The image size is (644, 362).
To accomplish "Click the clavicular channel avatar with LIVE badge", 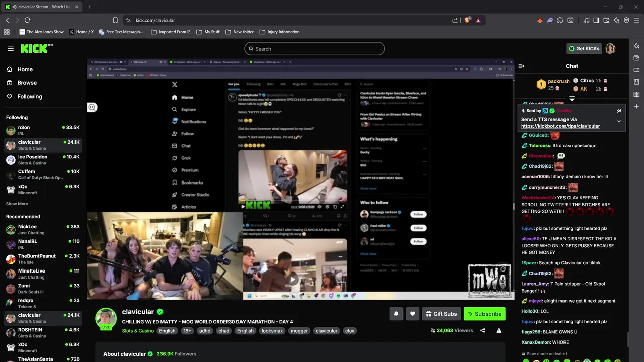I will pyautogui.click(x=106, y=319).
